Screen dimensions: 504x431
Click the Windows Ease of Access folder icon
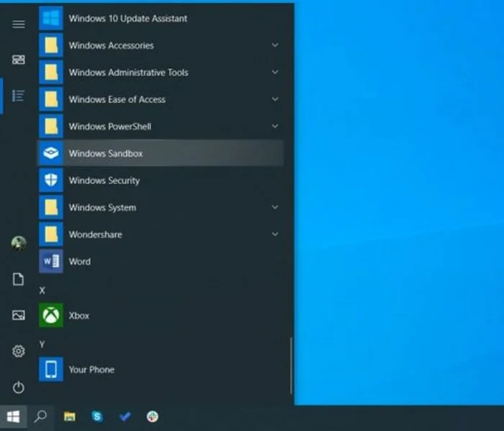tap(51, 99)
